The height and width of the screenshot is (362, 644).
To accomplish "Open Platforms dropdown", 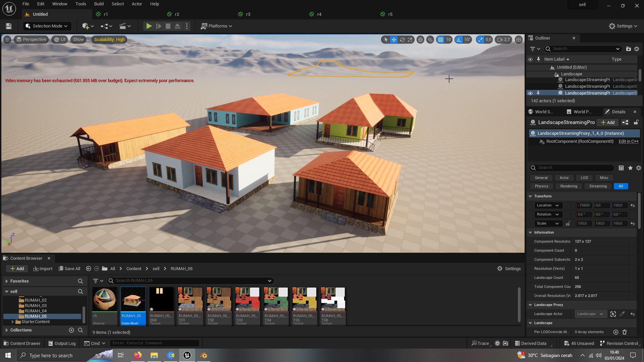I will (216, 26).
